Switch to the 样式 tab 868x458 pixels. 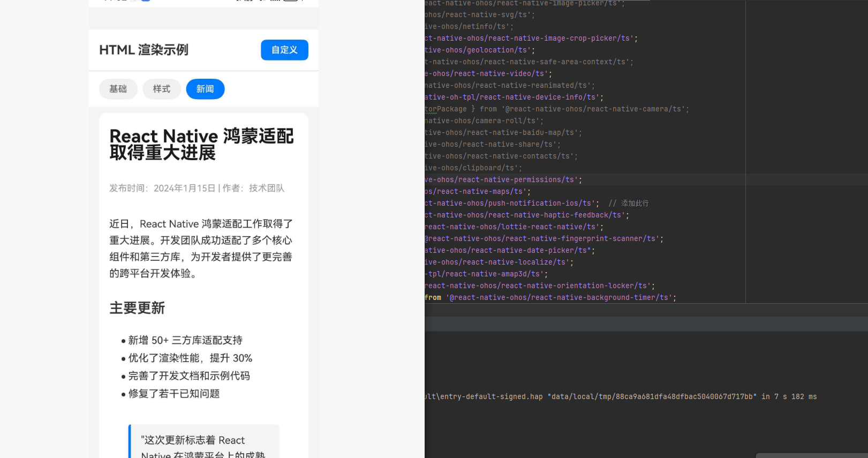pos(162,89)
